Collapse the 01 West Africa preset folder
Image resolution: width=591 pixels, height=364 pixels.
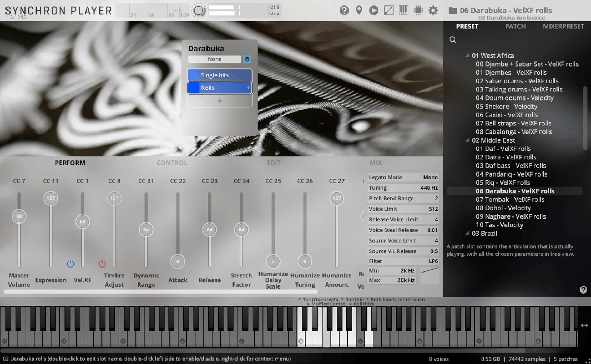467,56
